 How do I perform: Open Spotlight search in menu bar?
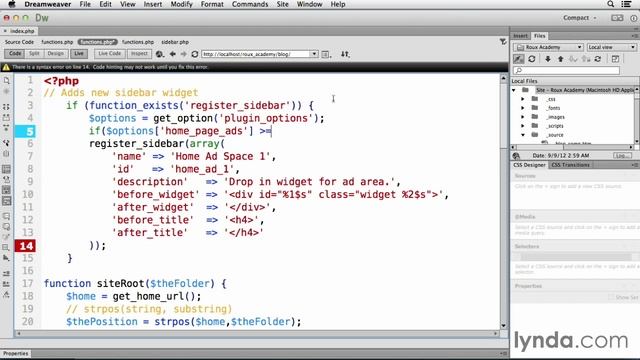coord(611,4)
